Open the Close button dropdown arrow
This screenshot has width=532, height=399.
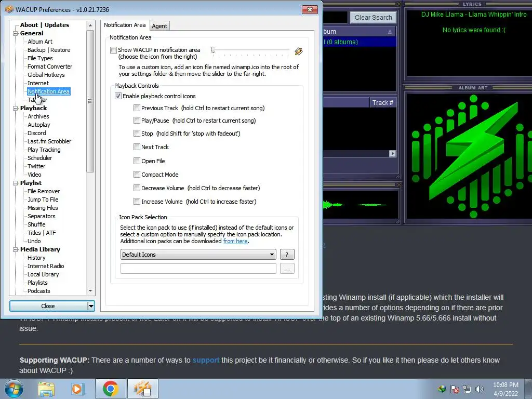[91, 306]
